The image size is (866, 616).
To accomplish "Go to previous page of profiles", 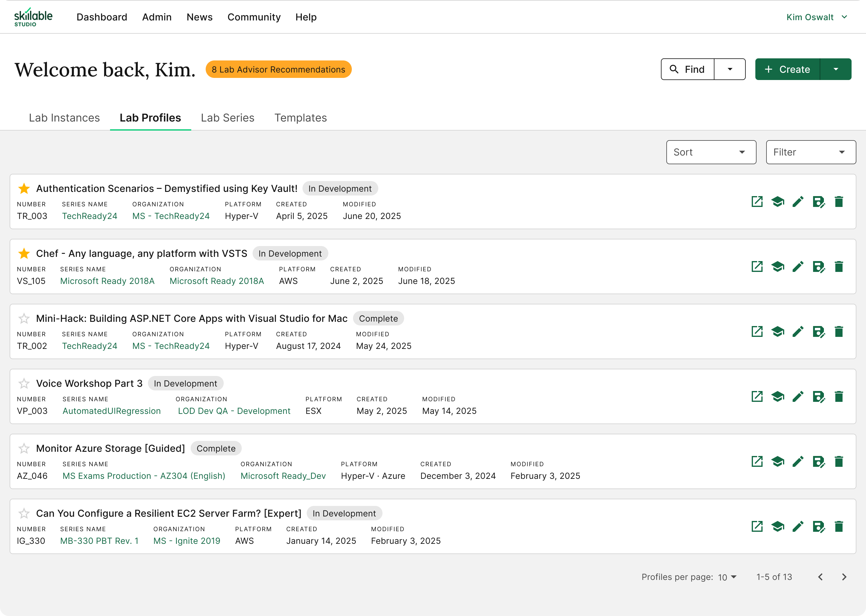I will tap(820, 577).
